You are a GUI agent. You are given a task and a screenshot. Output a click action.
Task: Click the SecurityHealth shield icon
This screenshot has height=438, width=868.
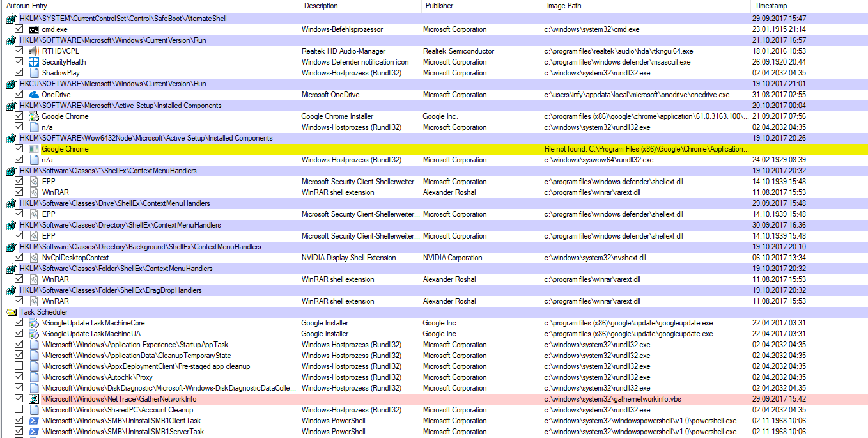(x=34, y=62)
